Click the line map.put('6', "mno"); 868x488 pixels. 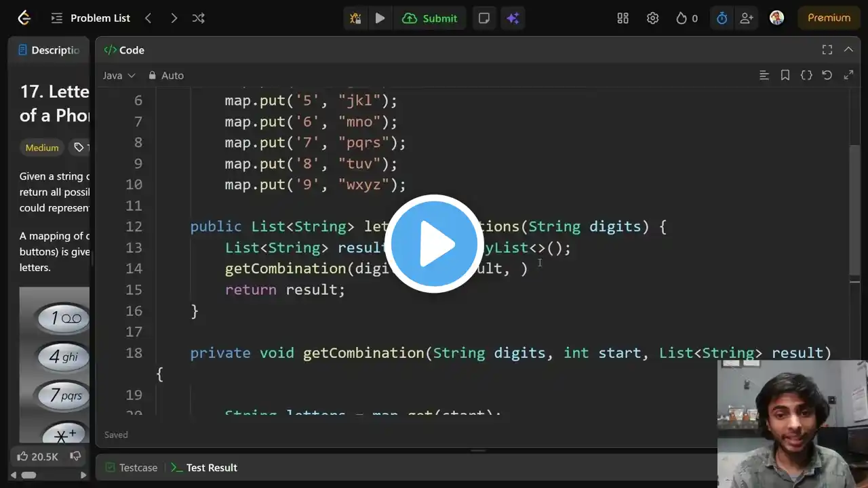311,122
